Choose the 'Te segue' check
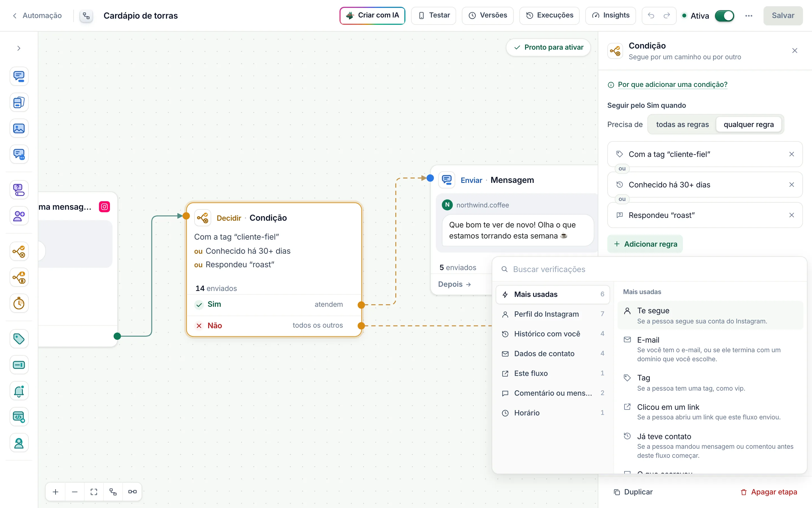 point(710,315)
